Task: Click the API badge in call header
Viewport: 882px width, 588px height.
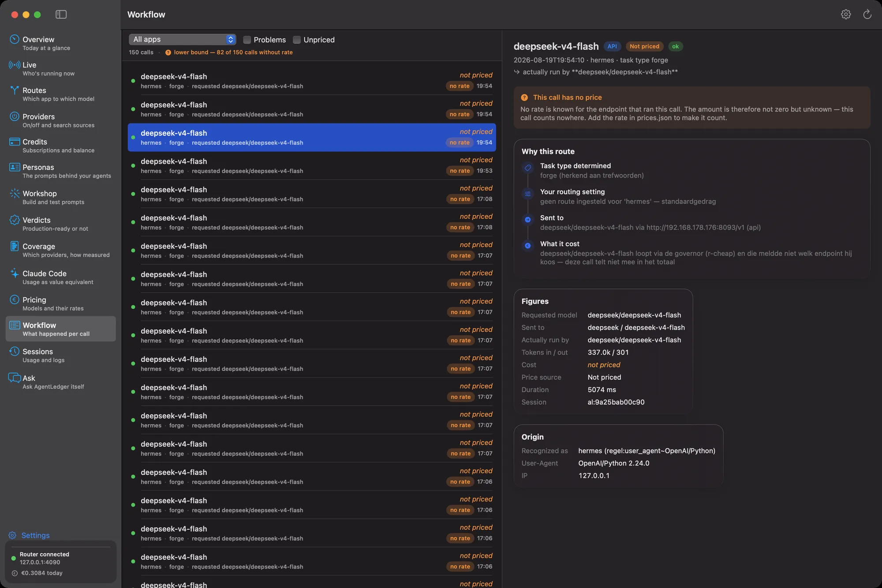Action: 612,46
